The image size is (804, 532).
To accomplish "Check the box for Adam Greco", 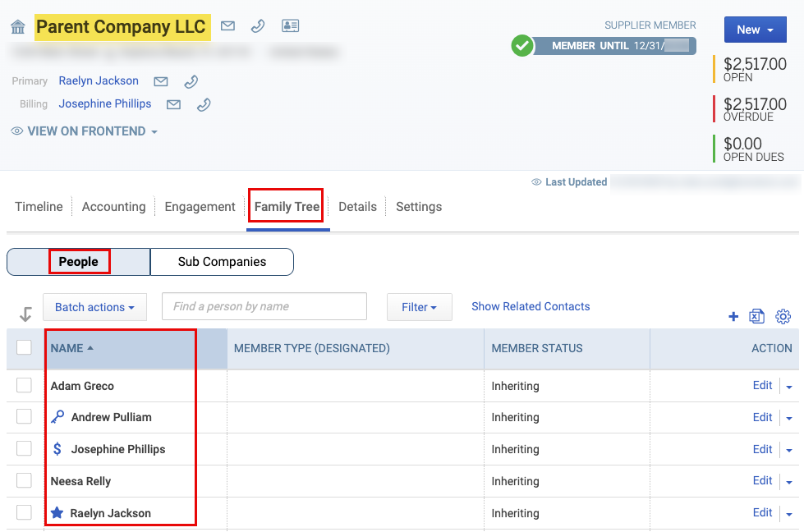I will click(24, 385).
